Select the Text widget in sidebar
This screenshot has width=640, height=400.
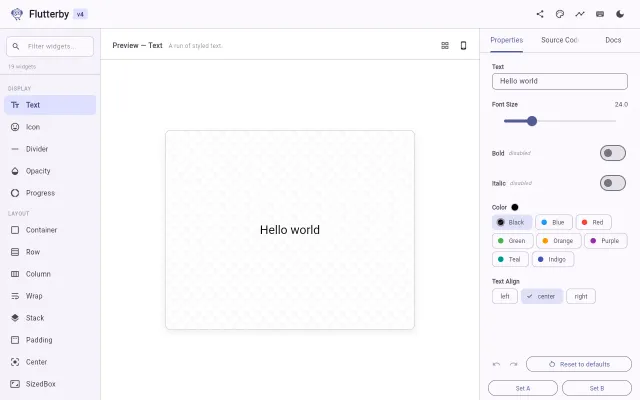[50, 105]
